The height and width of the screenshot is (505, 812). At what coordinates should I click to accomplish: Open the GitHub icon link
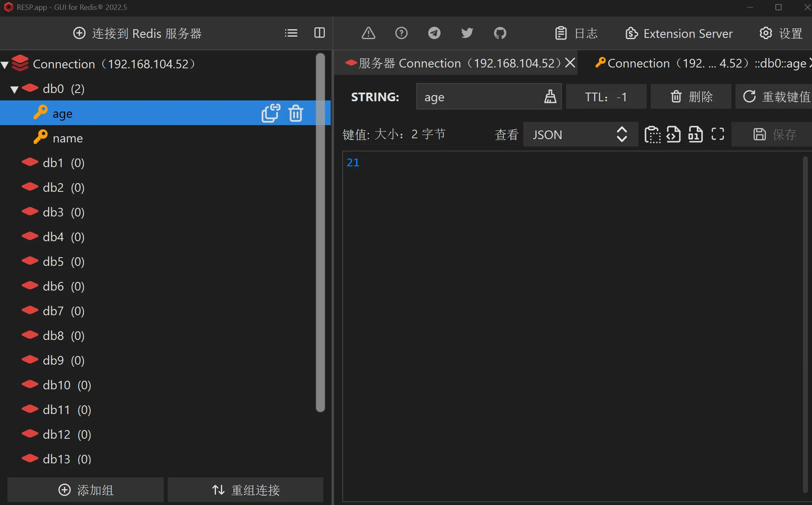click(x=500, y=33)
